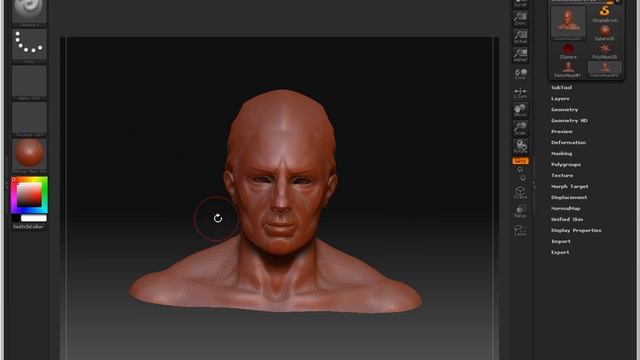Viewport: 640px width, 360px height.
Task: Click the Import button
Action: point(561,241)
